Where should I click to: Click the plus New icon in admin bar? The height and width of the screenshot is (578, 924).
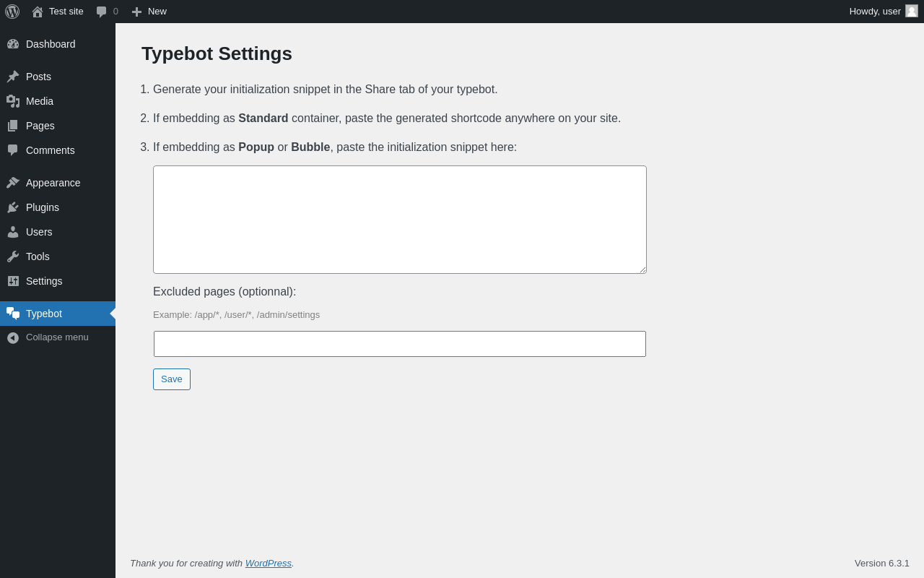pyautogui.click(x=136, y=12)
